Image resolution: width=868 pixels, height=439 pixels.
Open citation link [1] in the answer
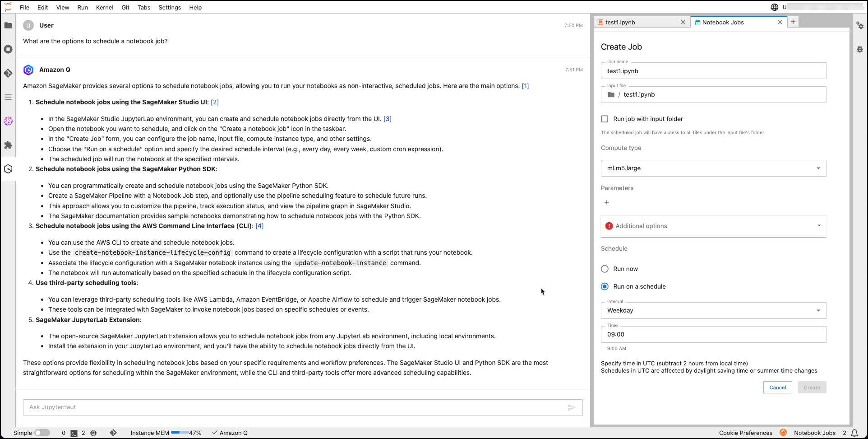(x=526, y=86)
